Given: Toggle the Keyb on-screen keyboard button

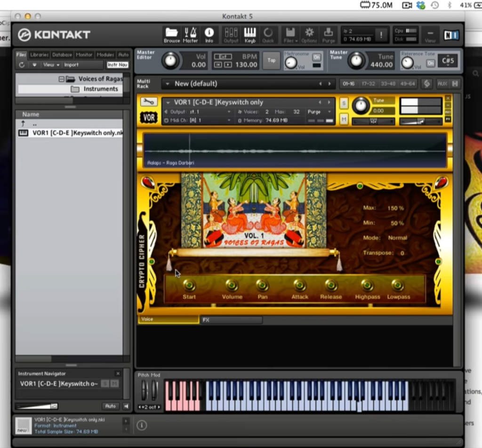Looking at the screenshot, I should pyautogui.click(x=250, y=35).
